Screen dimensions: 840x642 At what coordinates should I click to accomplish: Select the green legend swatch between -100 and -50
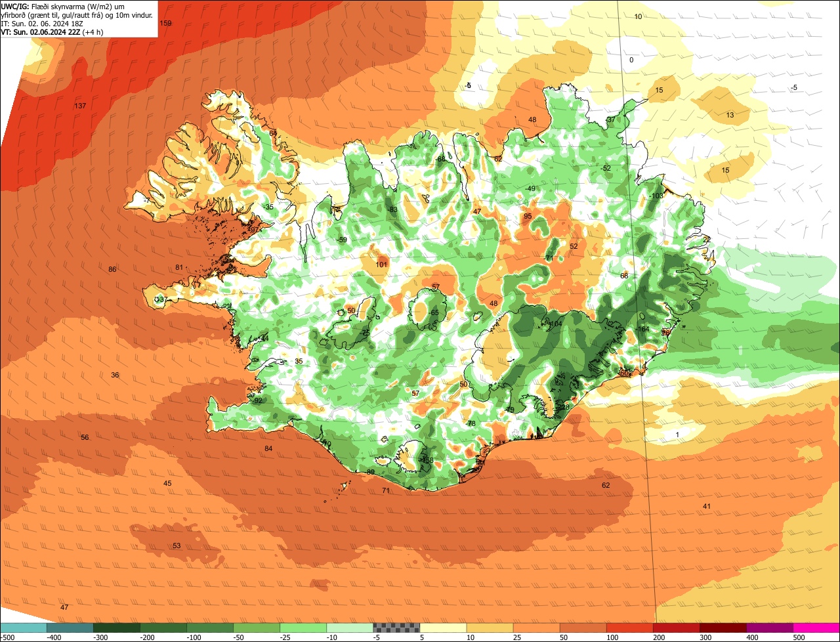[x=210, y=628]
